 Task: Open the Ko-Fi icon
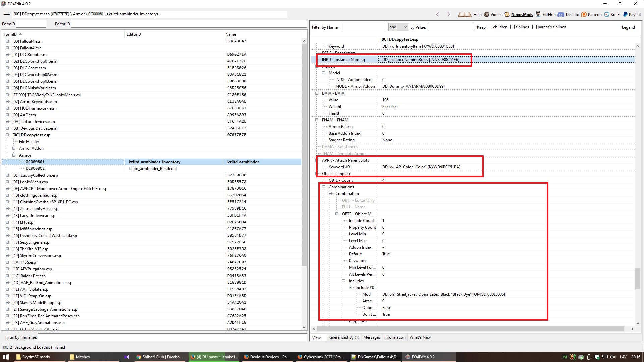click(x=607, y=14)
